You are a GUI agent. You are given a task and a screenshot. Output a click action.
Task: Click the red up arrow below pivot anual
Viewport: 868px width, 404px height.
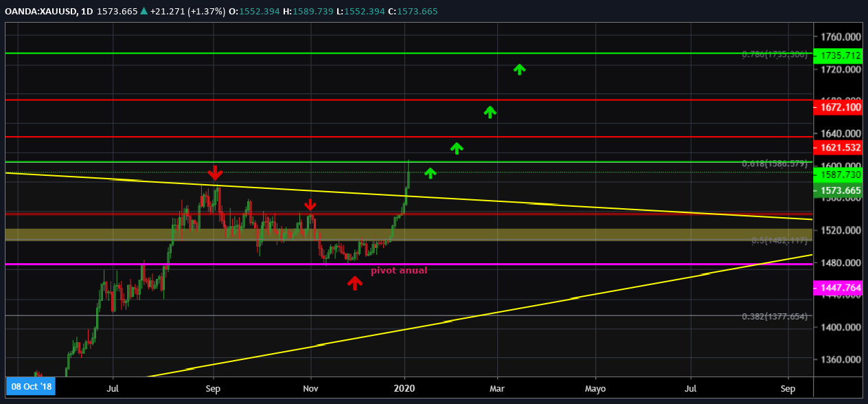354,282
